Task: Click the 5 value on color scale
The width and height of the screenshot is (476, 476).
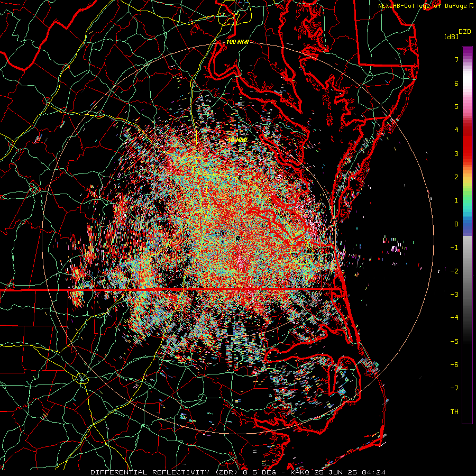Action: (x=456, y=106)
